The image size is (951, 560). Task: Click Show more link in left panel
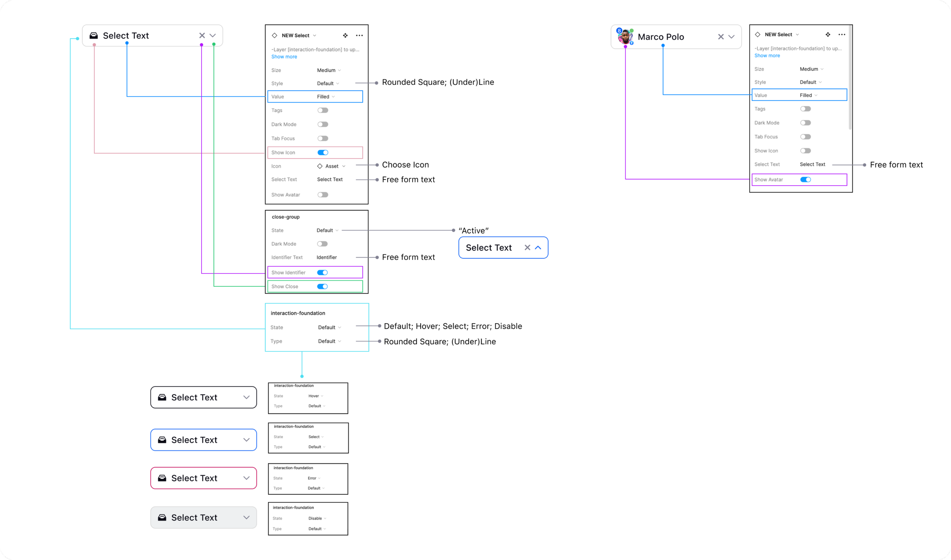tap(284, 57)
